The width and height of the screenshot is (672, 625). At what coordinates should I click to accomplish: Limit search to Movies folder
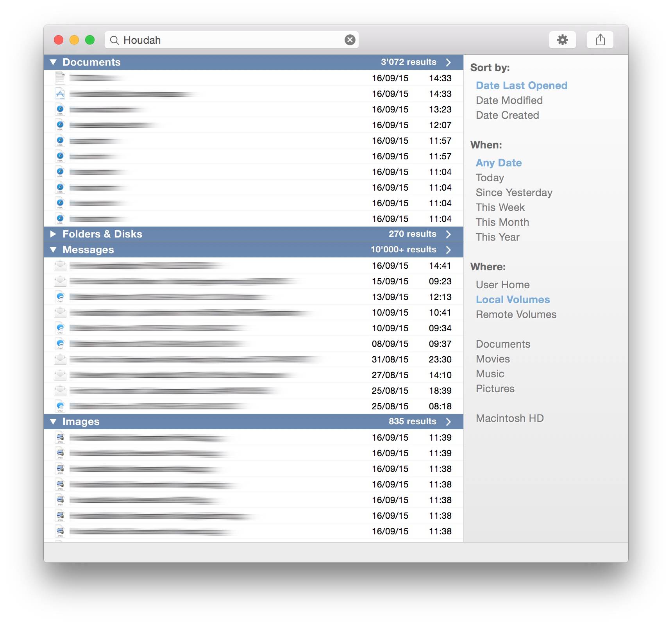pos(493,359)
